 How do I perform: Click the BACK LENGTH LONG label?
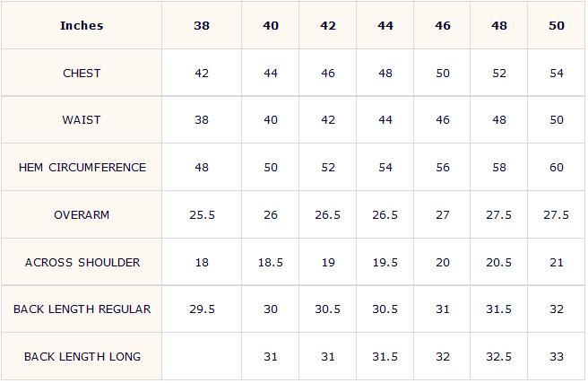click(x=82, y=356)
